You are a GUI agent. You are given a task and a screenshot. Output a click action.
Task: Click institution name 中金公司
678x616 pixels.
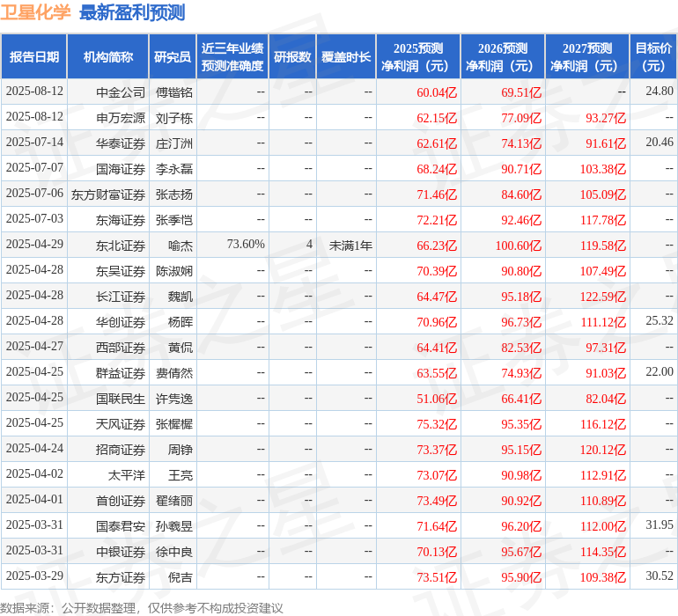pos(121,92)
